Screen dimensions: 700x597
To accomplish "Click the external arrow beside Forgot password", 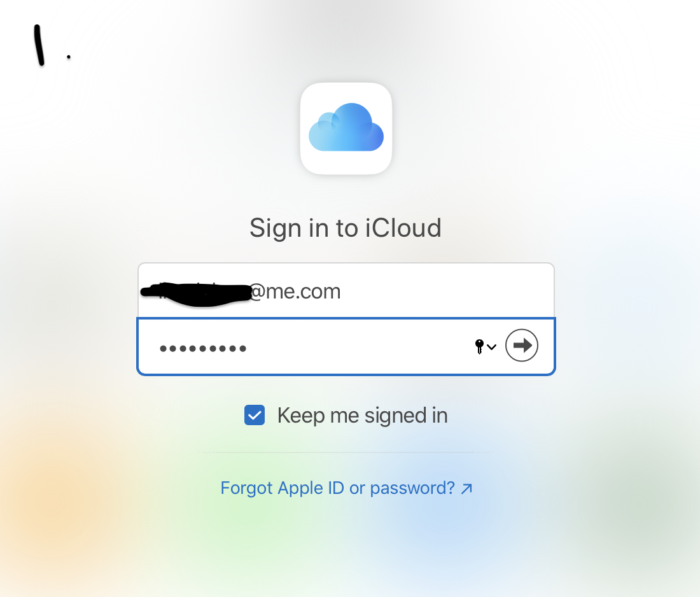I will [466, 489].
